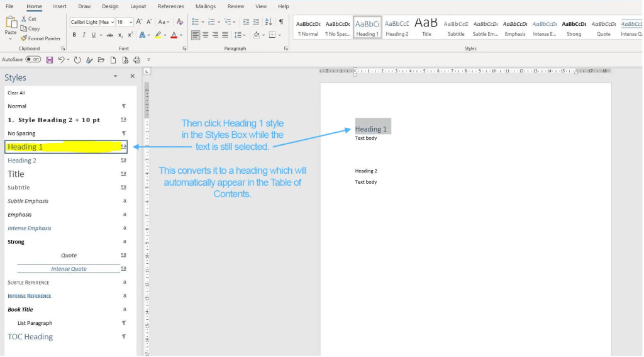The height and width of the screenshot is (357, 644).
Task: Select TOC Heading in Styles pane
Action: pyautogui.click(x=66, y=336)
